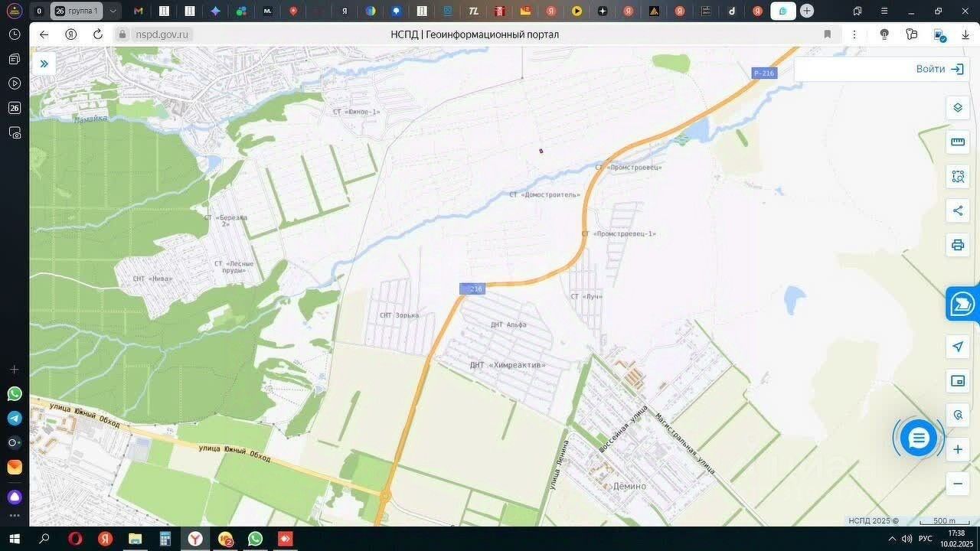Reload the NSPD page

pos(97,34)
